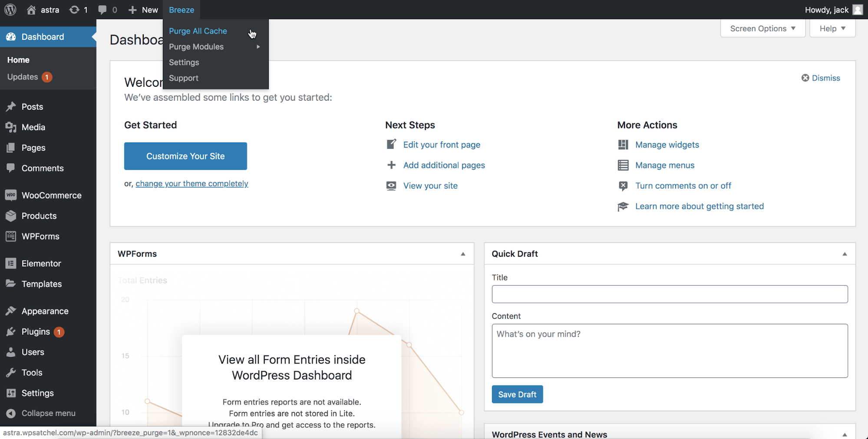868x439 pixels.
Task: Open the Add additional pages link
Action: click(444, 165)
